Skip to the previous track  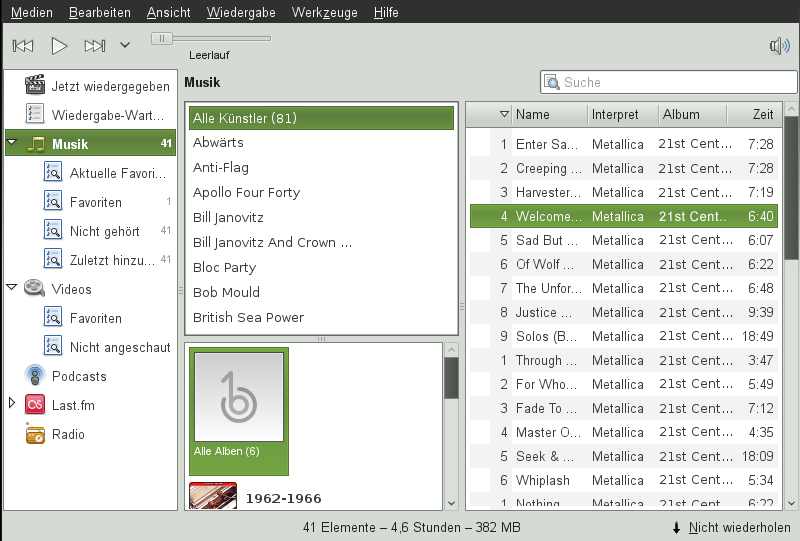(x=23, y=45)
